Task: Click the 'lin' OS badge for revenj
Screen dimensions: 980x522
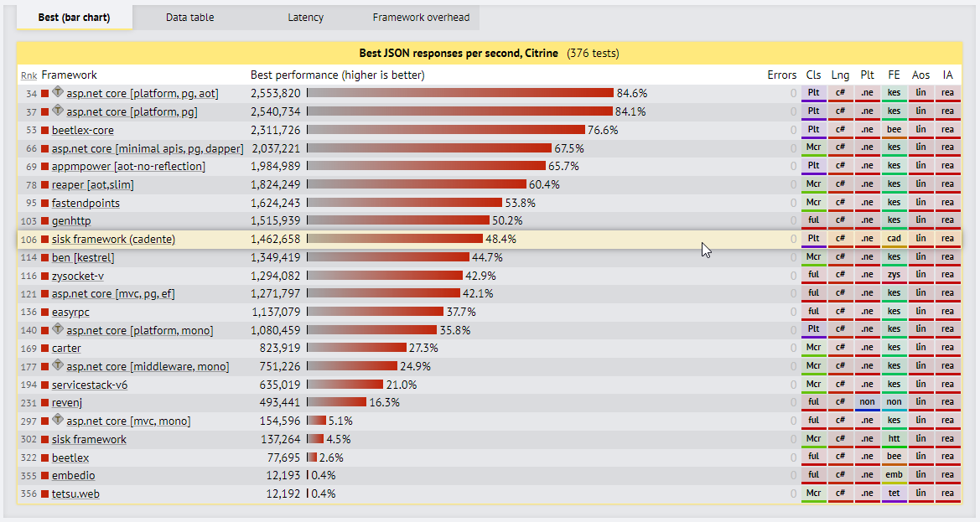Action: click(920, 402)
